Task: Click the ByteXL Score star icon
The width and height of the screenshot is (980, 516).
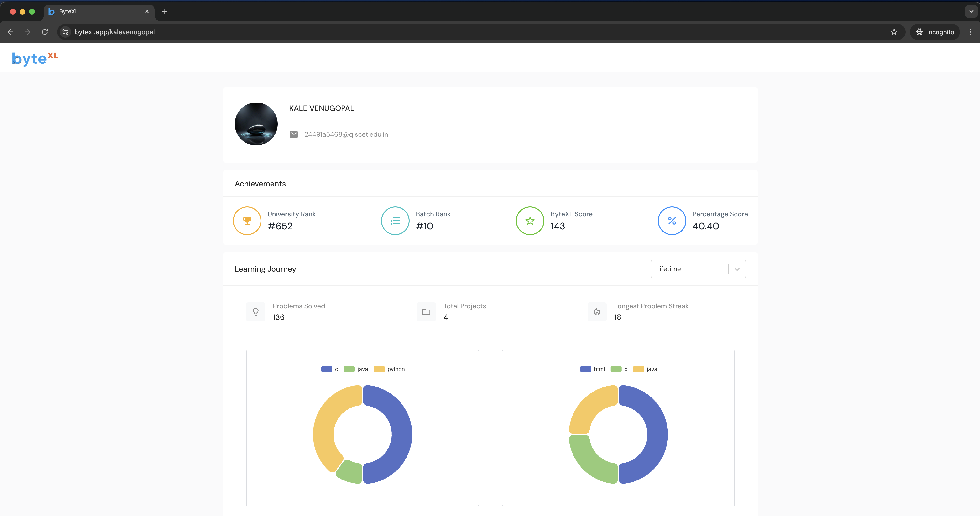Action: pos(530,221)
